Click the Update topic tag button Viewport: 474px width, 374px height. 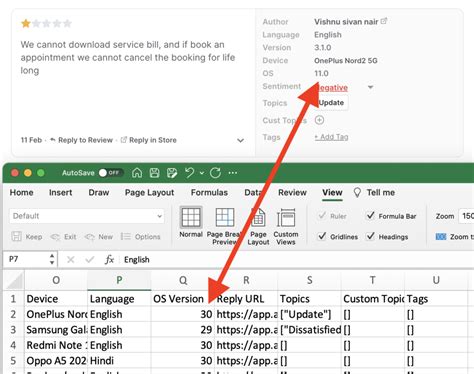click(x=331, y=103)
